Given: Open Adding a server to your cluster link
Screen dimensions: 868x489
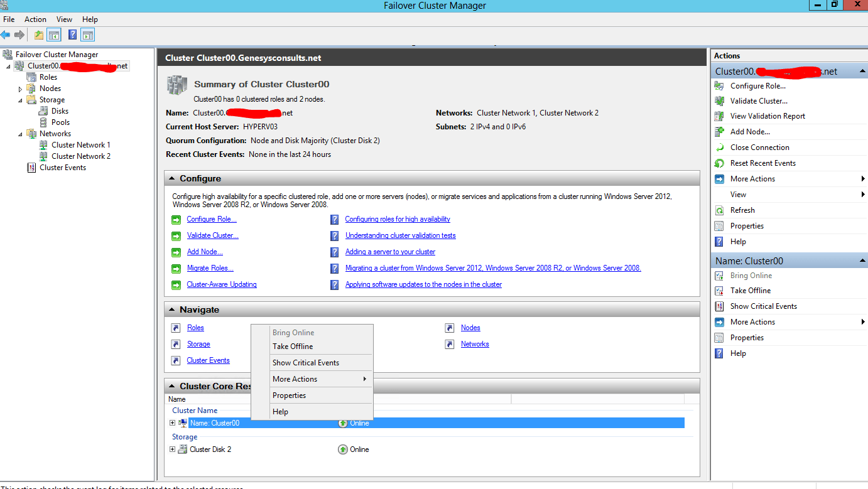Looking at the screenshot, I should [390, 252].
